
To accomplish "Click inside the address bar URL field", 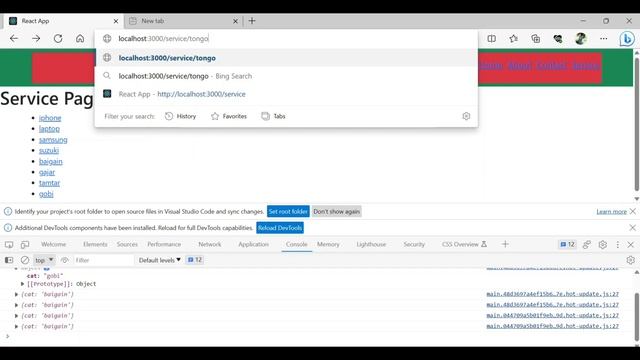I will pyautogui.click(x=286, y=38).
